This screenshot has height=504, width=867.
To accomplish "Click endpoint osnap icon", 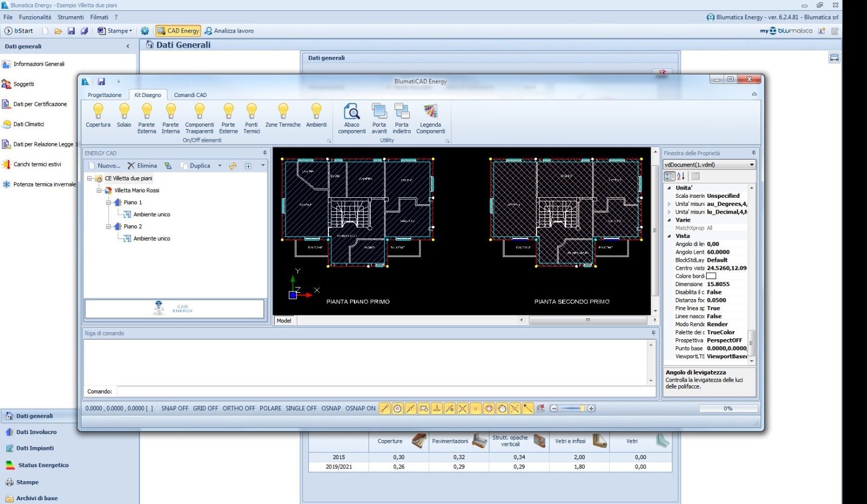I will [385, 409].
